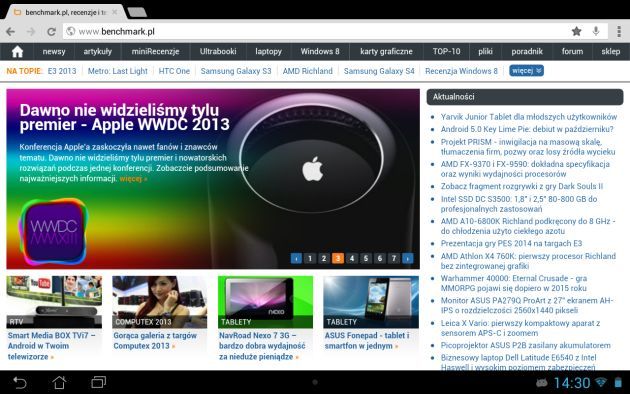The height and width of the screenshot is (394, 630).
Task: Open 'ASUS Fonepad - tablet i smartfon' link
Action: (x=367, y=341)
